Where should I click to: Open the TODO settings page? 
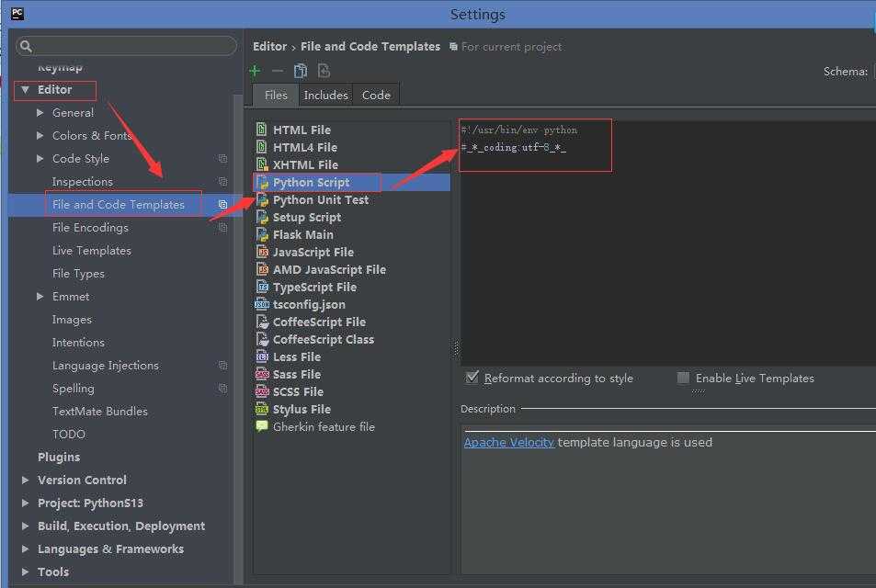pyautogui.click(x=69, y=434)
